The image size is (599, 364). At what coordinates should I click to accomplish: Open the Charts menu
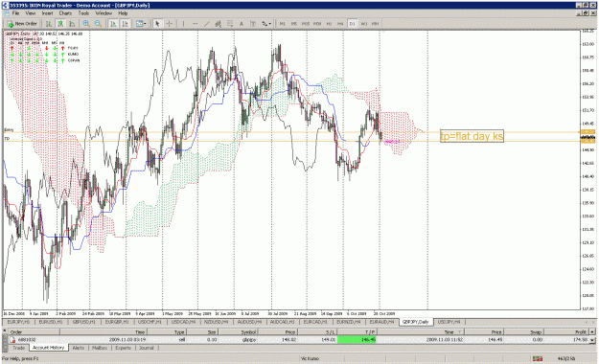[65, 13]
